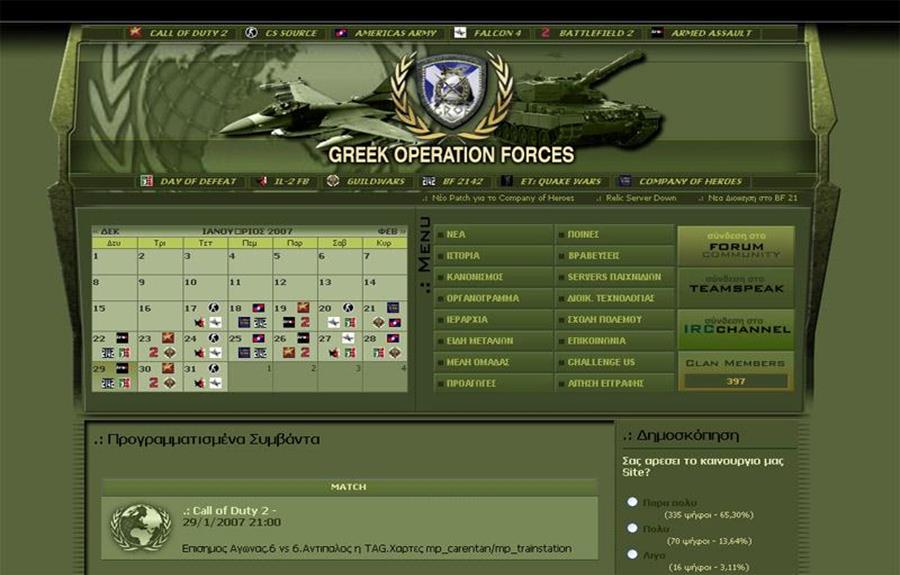900x575 pixels.
Task: Click the Call of Duty 2 star icon in the top bar
Action: (x=135, y=32)
